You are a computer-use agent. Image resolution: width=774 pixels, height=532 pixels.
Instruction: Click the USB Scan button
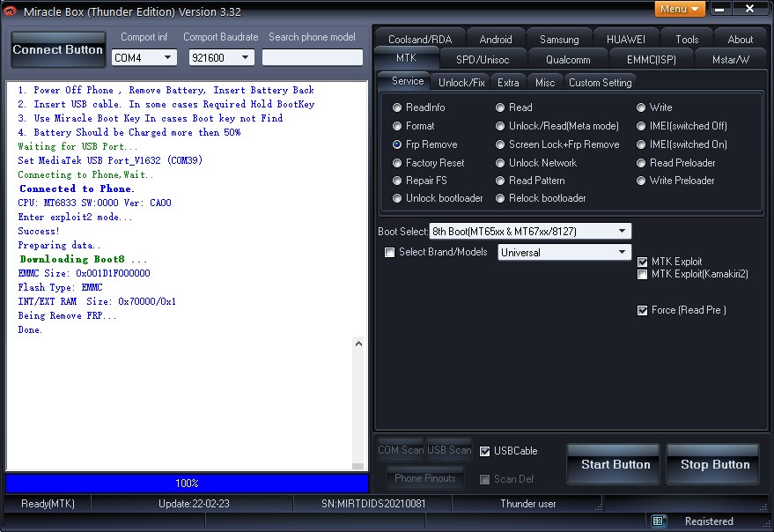click(x=449, y=450)
